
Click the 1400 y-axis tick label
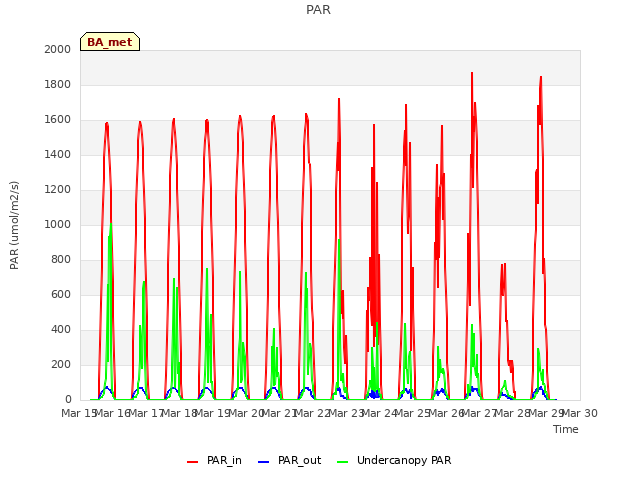click(x=58, y=154)
